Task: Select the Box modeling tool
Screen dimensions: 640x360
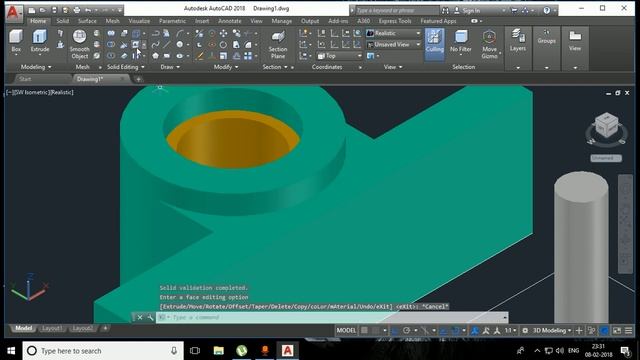Action: pos(16,41)
